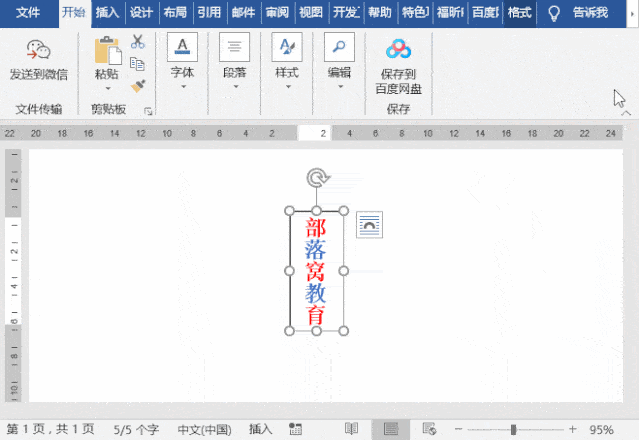Switch to Print Layout view
639x440 pixels.
[391, 429]
